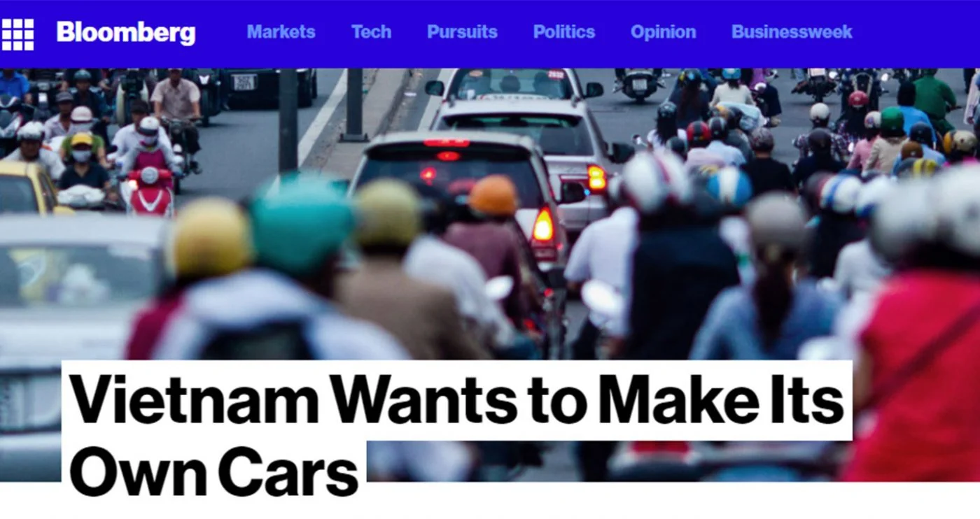The width and height of the screenshot is (980, 519).
Task: Click the rider's orange helmet in the photo
Action: tap(493, 195)
